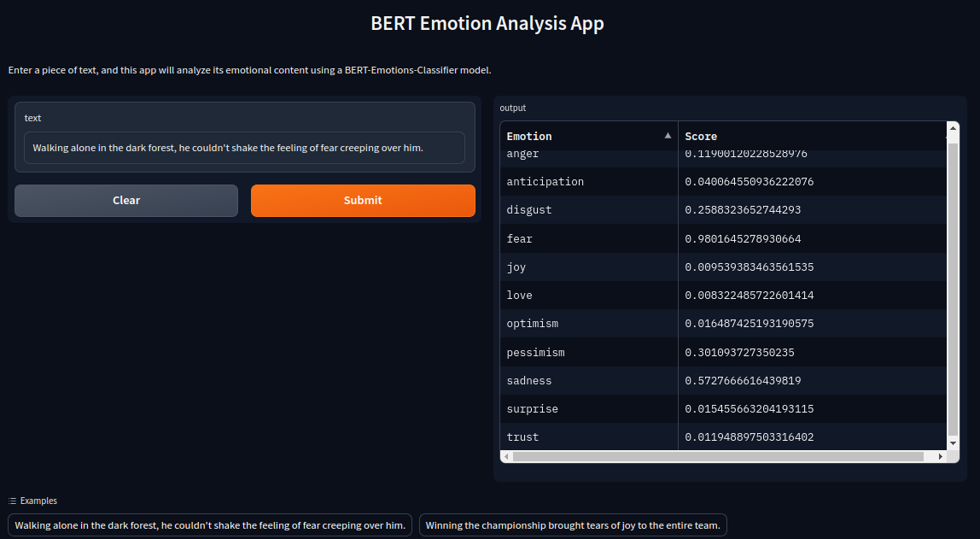Viewport: 980px width, 539px height.
Task: Click inside the text input box
Action: [244, 147]
